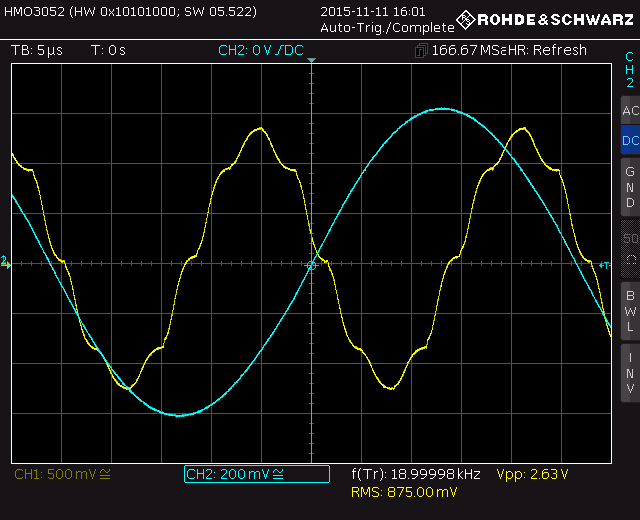The width and height of the screenshot is (640, 520).
Task: Click the channel 2 ground marker on left edge
Action: point(5,263)
